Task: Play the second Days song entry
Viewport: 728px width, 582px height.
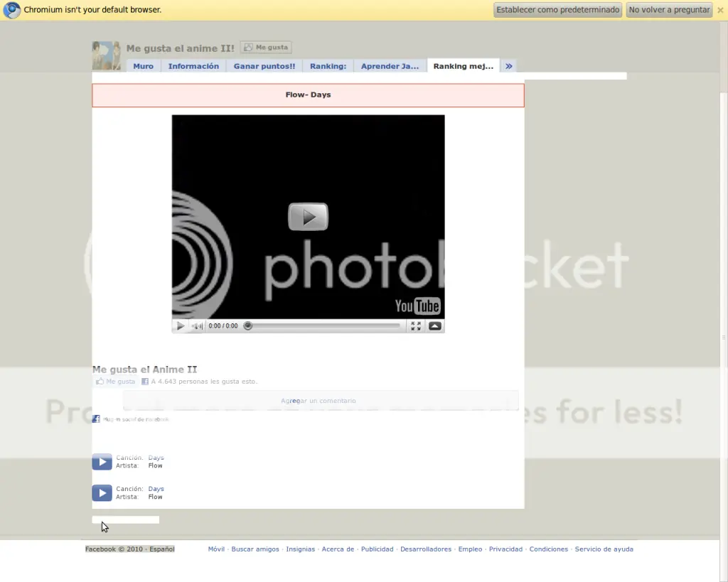Action: (102, 493)
